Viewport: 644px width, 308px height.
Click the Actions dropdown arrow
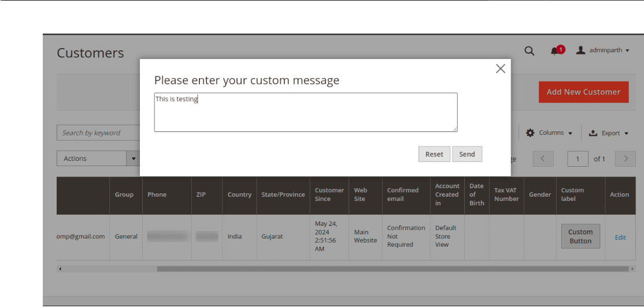click(133, 158)
